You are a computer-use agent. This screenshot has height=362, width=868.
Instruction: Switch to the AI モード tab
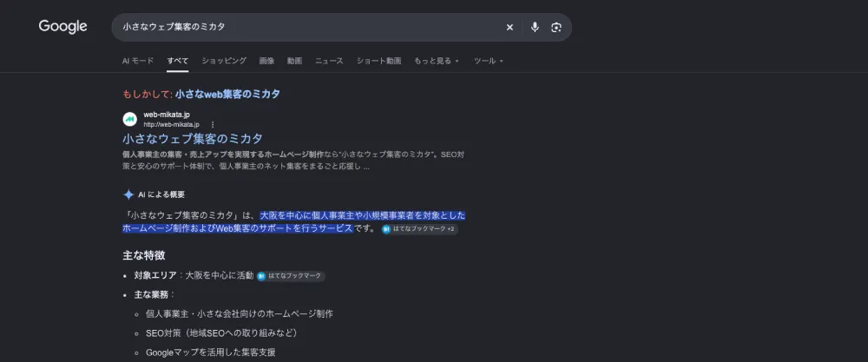click(x=138, y=61)
